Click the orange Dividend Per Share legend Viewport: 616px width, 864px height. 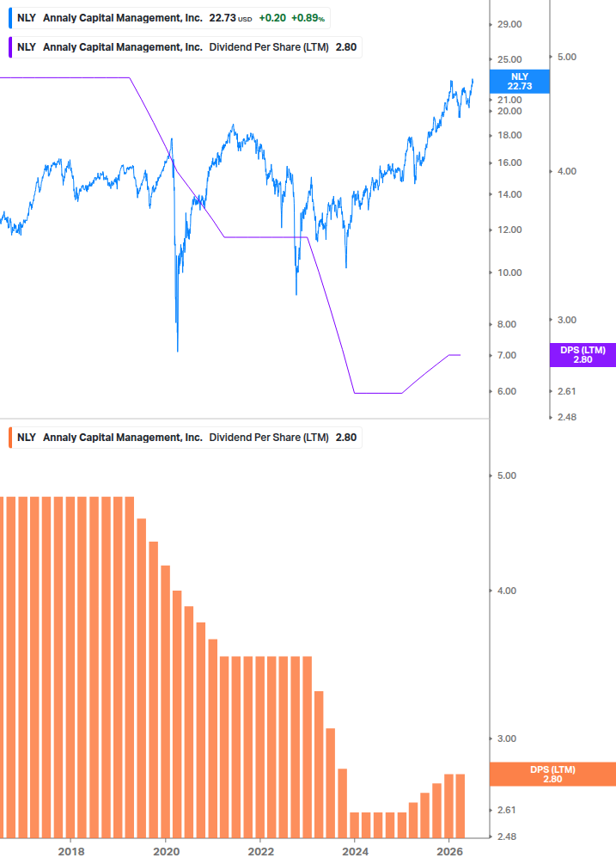pyautogui.click(x=186, y=438)
